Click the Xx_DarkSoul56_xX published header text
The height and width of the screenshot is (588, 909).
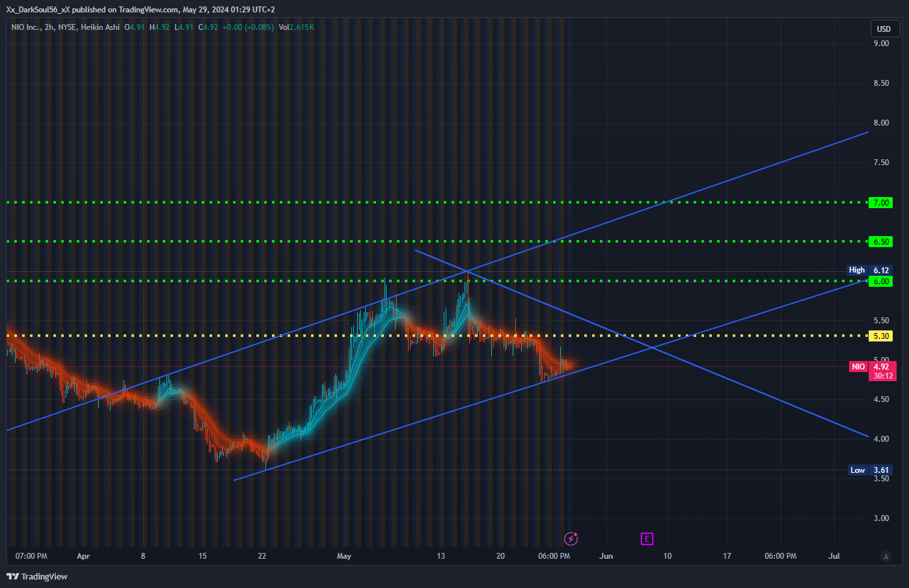(x=141, y=10)
